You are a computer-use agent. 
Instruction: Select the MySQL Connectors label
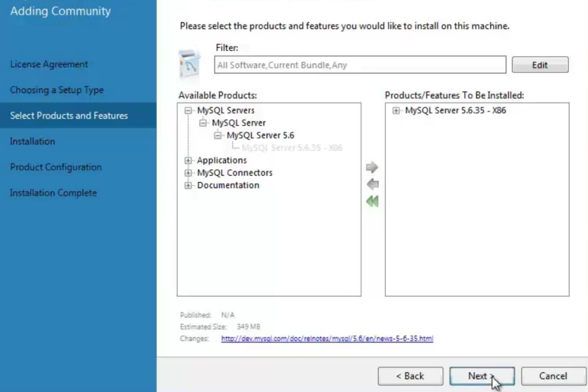coord(235,173)
